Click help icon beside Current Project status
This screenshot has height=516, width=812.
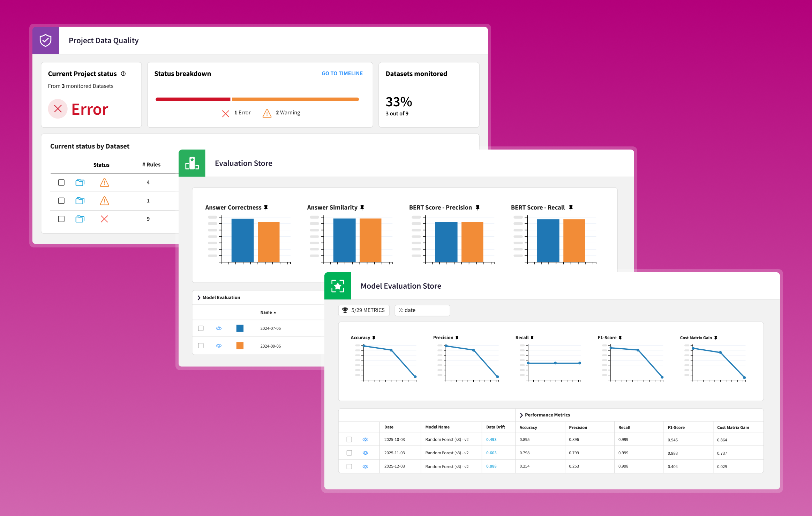[123, 74]
